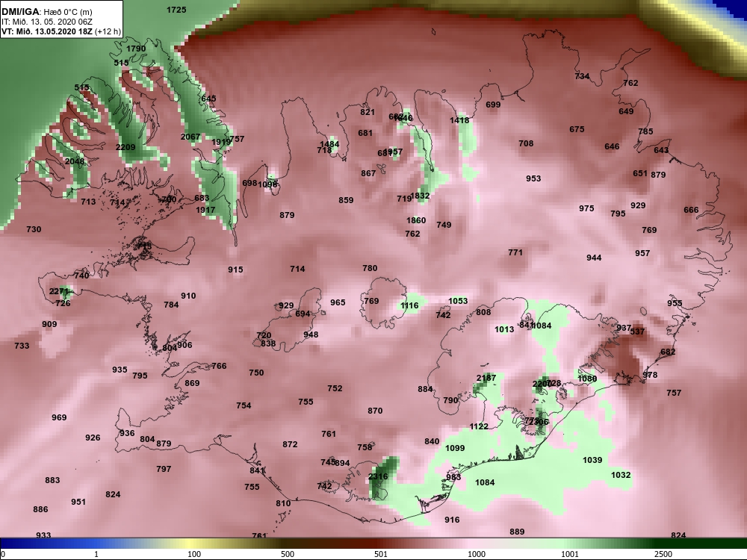Click the map value 2271

58,291
